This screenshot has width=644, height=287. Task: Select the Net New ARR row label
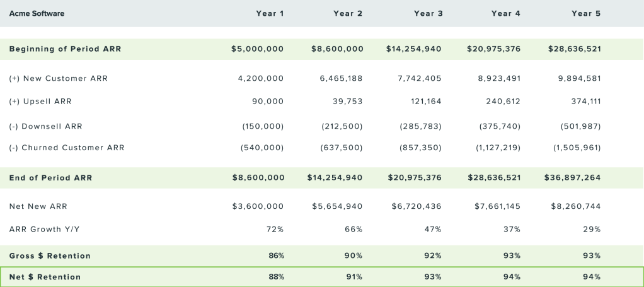38,206
